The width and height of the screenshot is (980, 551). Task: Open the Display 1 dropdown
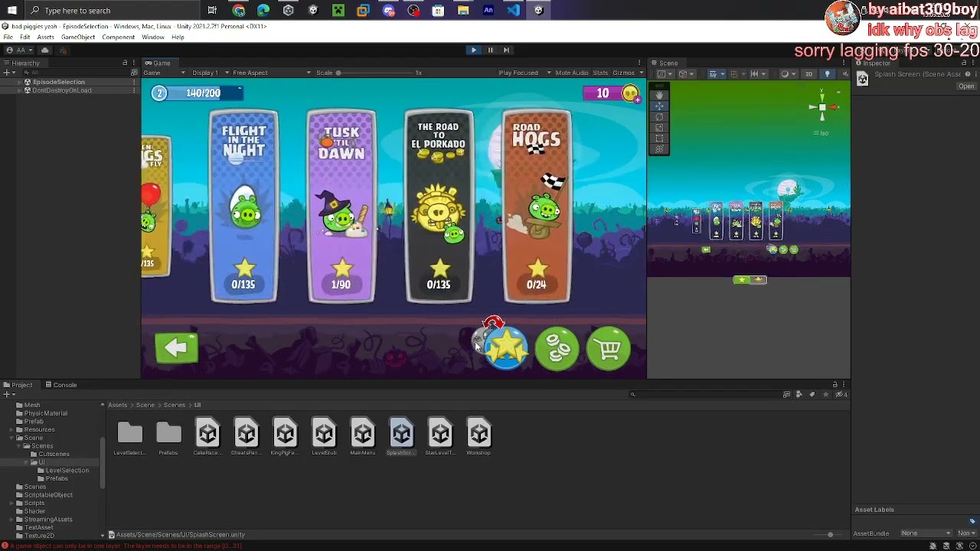pos(208,73)
